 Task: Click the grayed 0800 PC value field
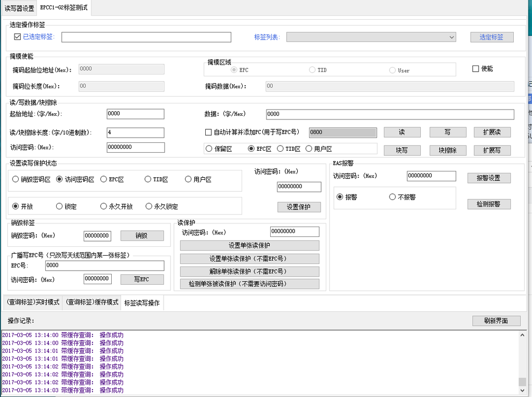[x=343, y=133]
